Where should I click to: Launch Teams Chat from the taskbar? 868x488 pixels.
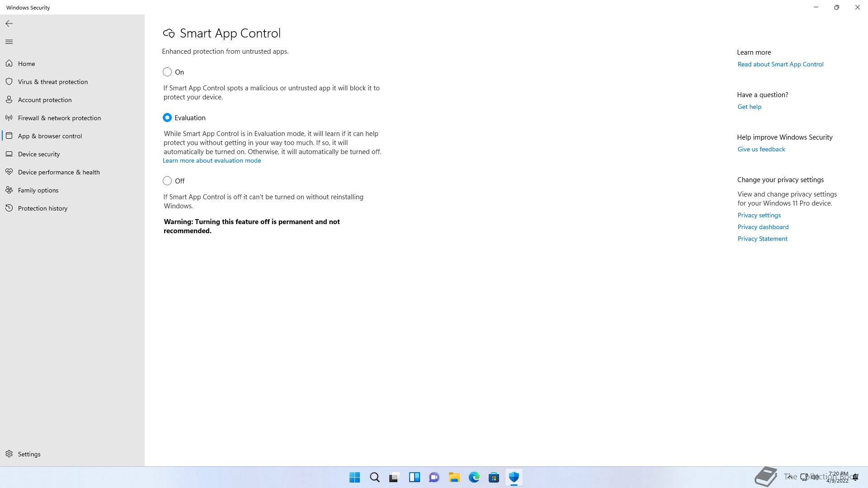click(434, 477)
